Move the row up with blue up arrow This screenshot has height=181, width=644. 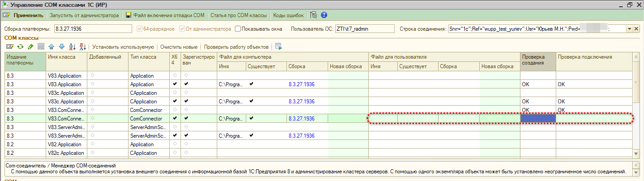51,46
